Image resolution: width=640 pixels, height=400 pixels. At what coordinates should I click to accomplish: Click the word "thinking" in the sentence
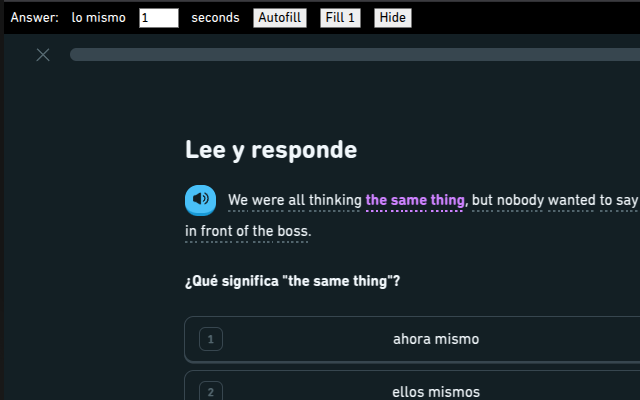click(x=335, y=201)
